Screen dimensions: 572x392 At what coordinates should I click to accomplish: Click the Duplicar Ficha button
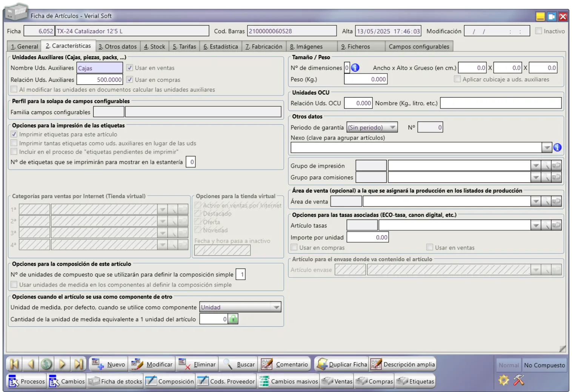342,364
